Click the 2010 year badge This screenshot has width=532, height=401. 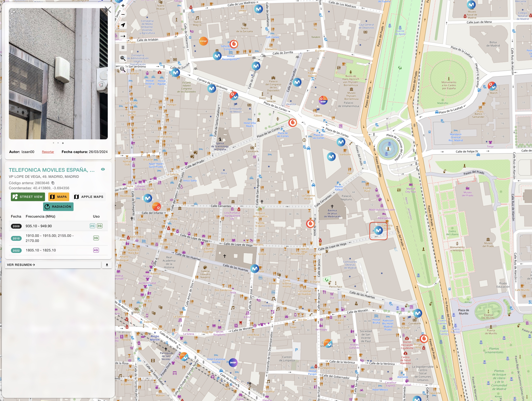point(16,239)
